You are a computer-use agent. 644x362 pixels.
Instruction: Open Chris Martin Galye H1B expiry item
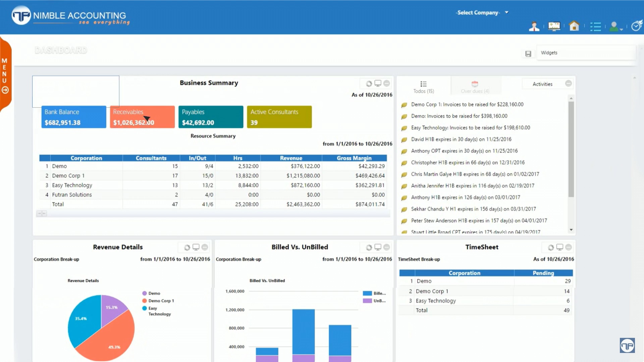point(475,174)
